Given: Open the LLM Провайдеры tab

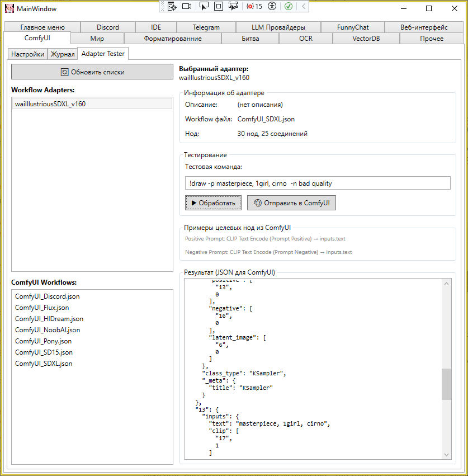Looking at the screenshot, I should [x=278, y=27].
